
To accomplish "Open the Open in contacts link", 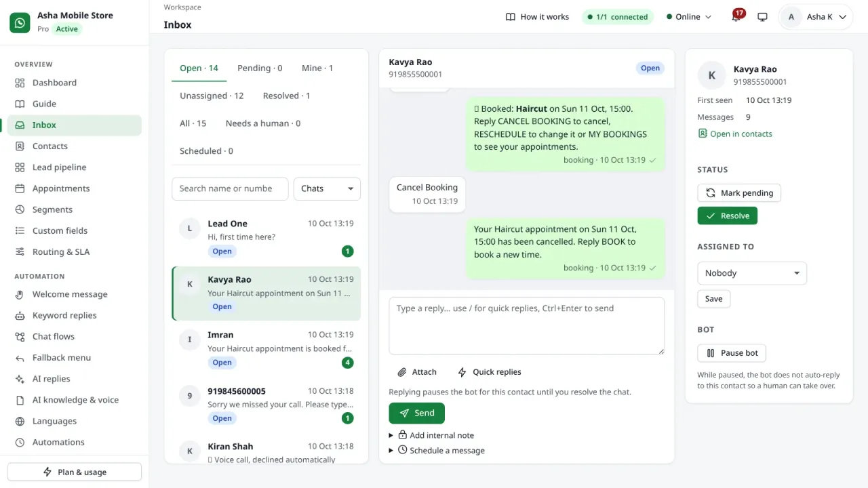I will tap(735, 134).
